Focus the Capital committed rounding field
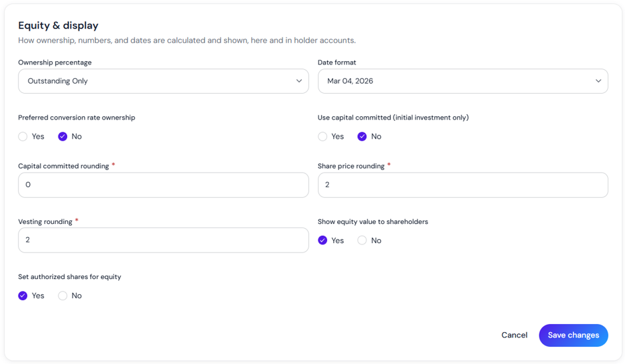This screenshot has width=625, height=364. pyautogui.click(x=164, y=185)
